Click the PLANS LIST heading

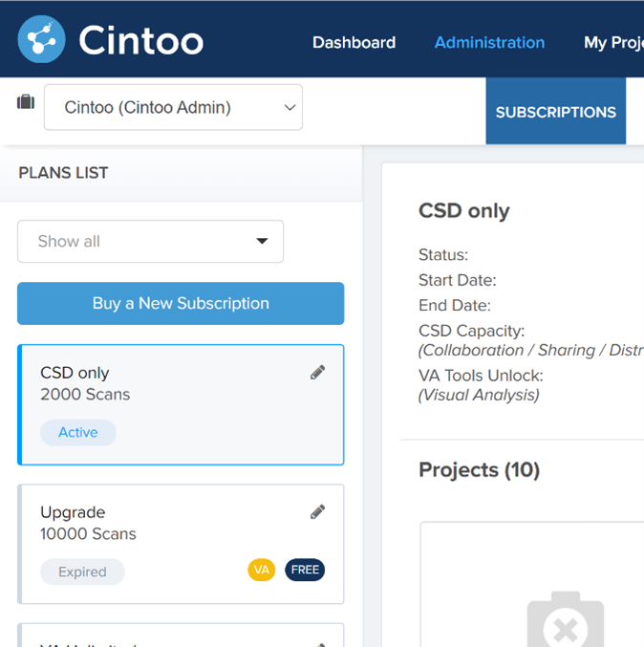pyautogui.click(x=63, y=172)
